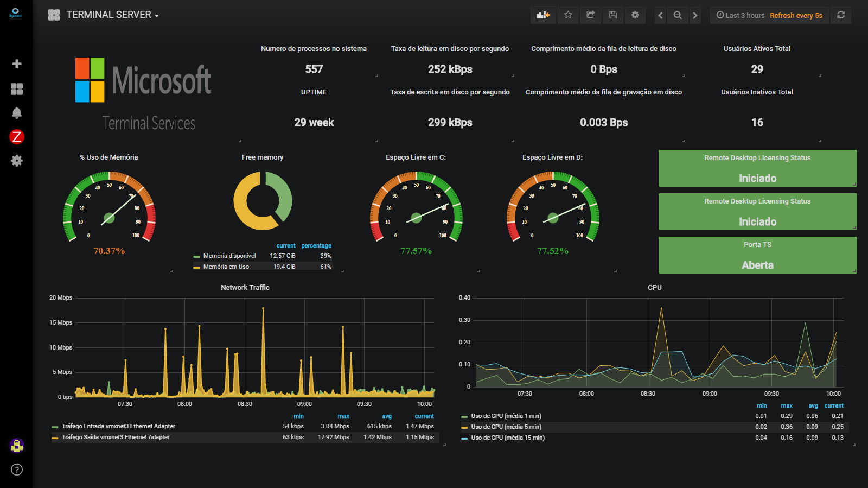Toggle Memória disponível legend series
The image size is (868, 488).
click(229, 256)
